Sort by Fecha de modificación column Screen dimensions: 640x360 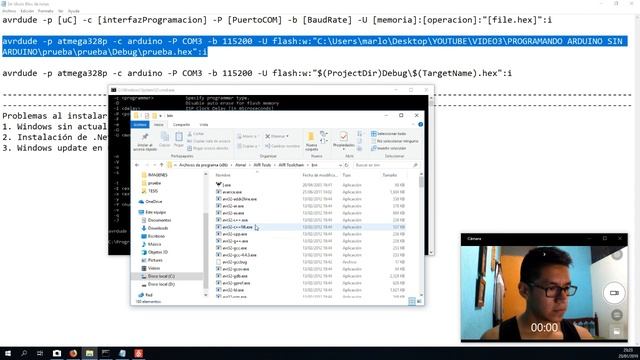click(320, 175)
